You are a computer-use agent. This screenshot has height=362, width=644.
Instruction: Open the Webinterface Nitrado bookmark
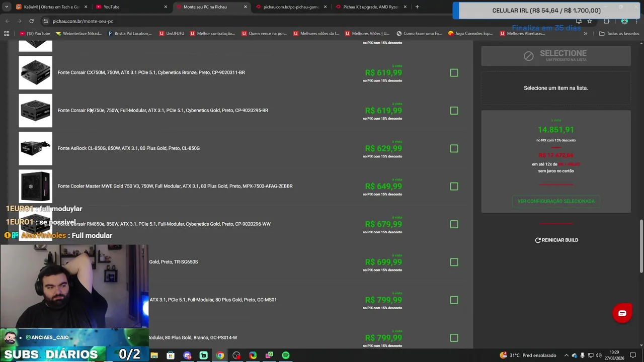(x=78, y=34)
